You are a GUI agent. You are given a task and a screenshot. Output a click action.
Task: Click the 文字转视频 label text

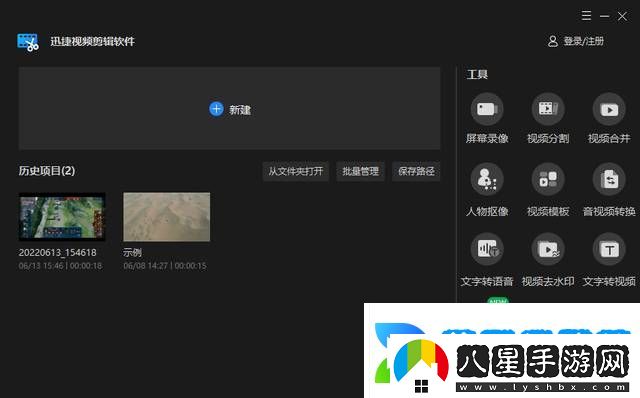click(x=609, y=281)
